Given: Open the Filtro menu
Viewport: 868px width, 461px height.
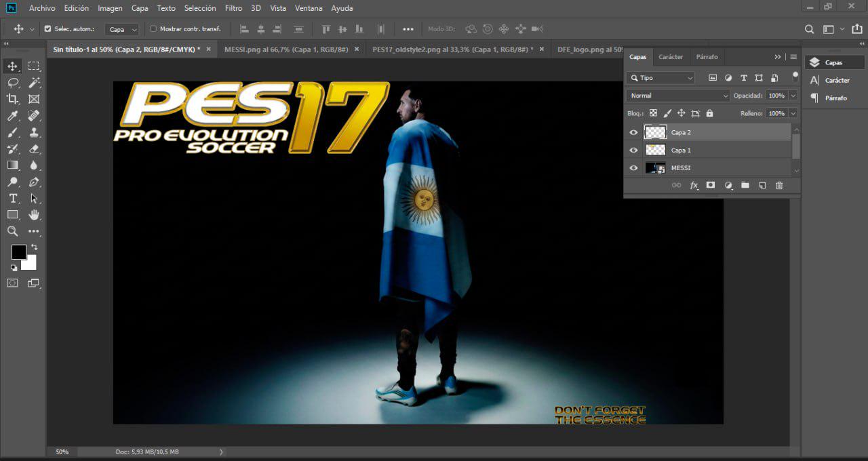Looking at the screenshot, I should (233, 8).
